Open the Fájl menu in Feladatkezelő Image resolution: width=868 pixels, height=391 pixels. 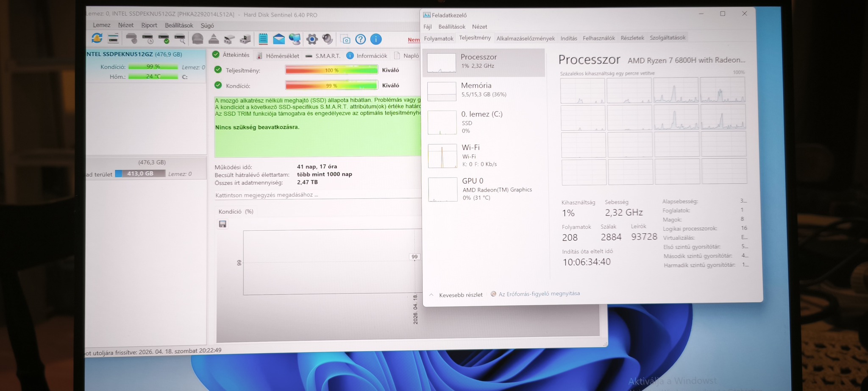click(x=428, y=27)
